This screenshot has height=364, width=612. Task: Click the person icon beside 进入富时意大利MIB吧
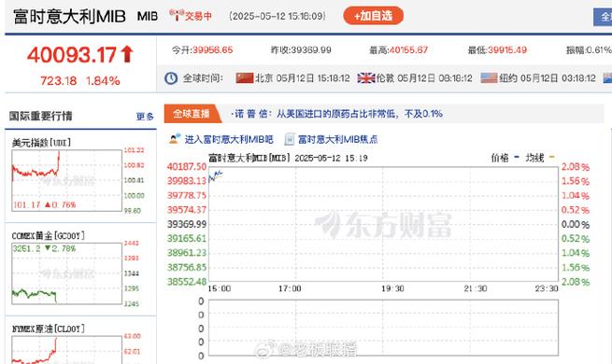175,139
